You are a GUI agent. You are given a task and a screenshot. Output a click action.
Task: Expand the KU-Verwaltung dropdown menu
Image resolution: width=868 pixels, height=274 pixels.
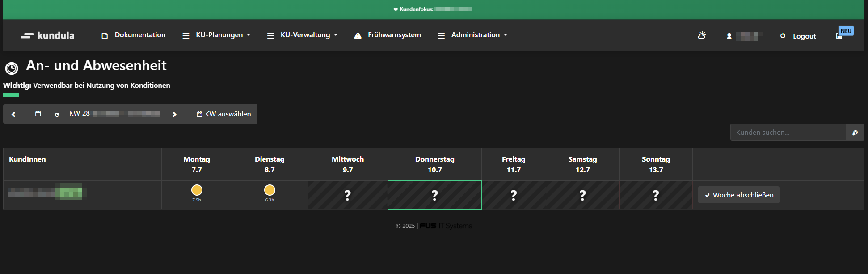click(x=308, y=35)
